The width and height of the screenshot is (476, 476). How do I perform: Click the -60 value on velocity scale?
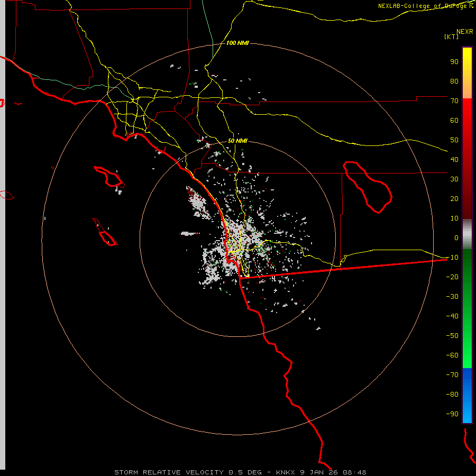tap(452, 355)
